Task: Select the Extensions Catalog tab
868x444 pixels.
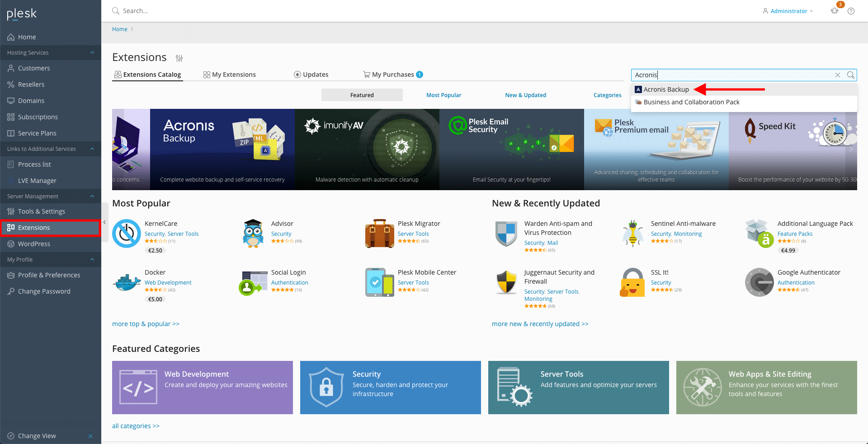Action: click(x=148, y=75)
